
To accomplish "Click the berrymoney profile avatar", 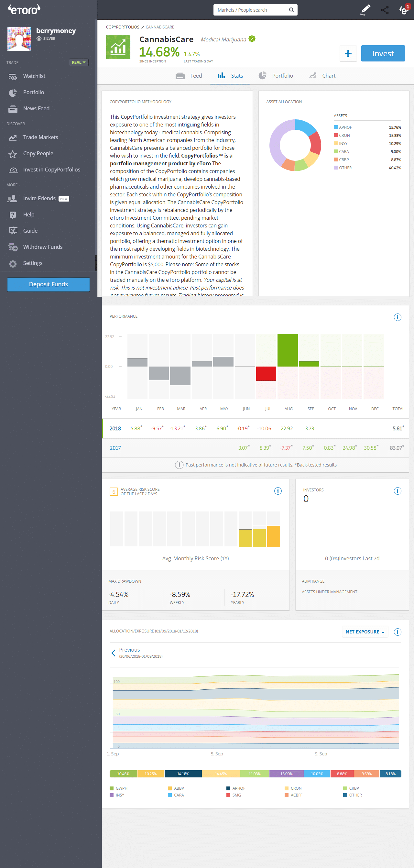I will pyautogui.click(x=19, y=39).
